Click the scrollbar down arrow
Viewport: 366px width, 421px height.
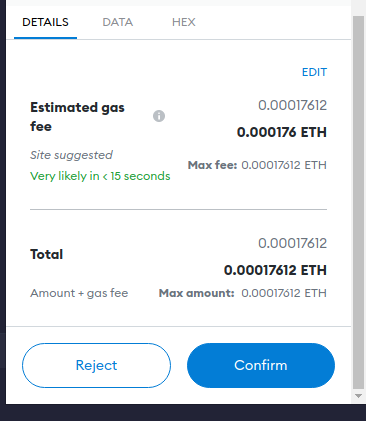(359, 396)
